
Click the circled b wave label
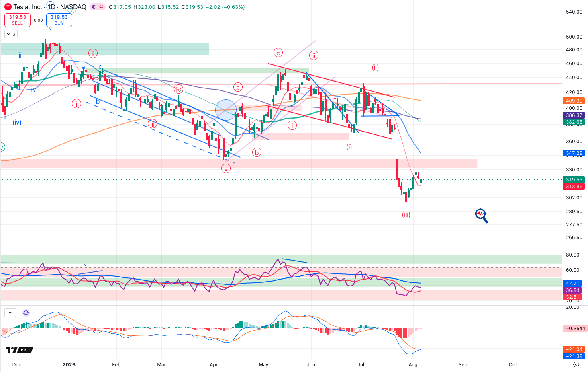[x=257, y=152]
